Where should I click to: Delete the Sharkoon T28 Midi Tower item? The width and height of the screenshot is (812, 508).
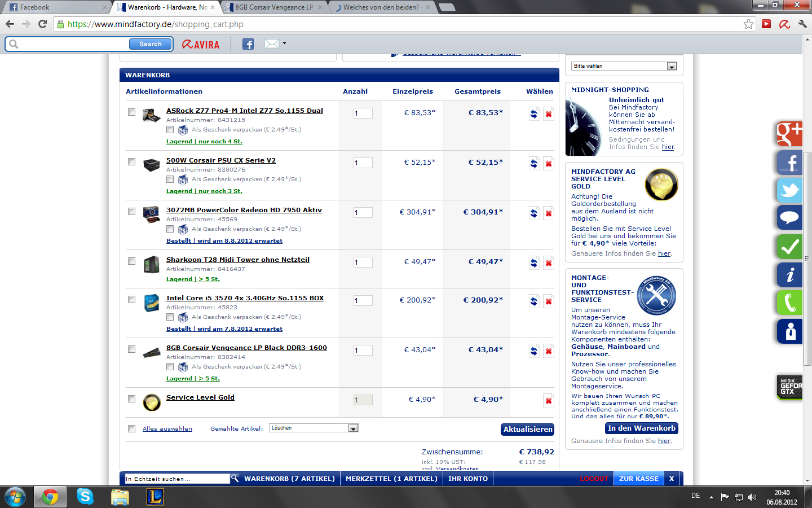coord(548,263)
